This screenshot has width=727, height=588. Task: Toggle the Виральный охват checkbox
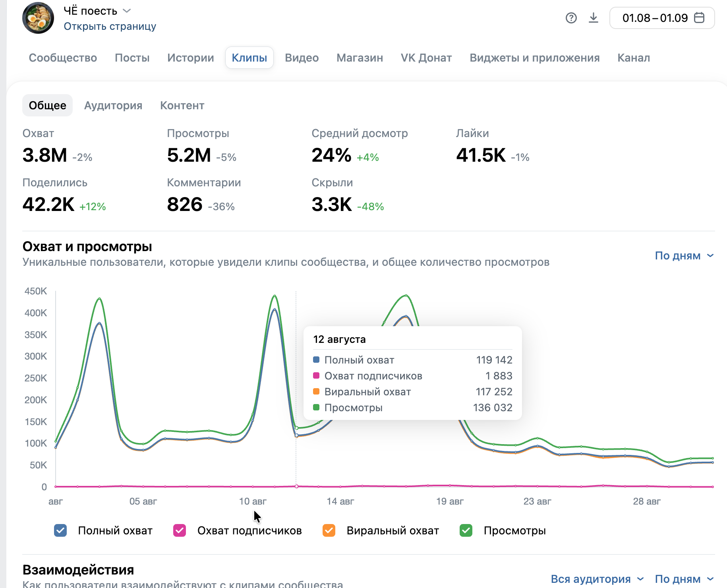[329, 530]
